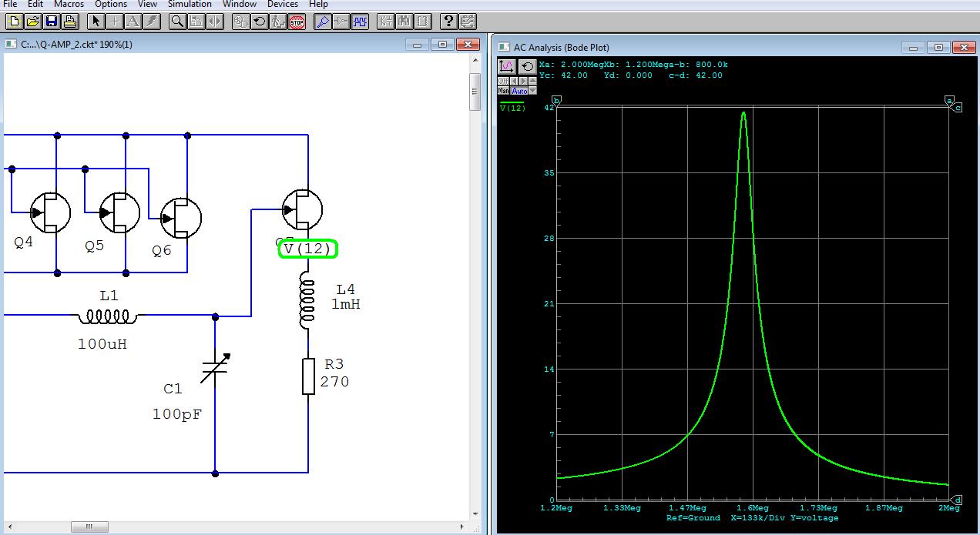Open the Edit menu

(35, 4)
